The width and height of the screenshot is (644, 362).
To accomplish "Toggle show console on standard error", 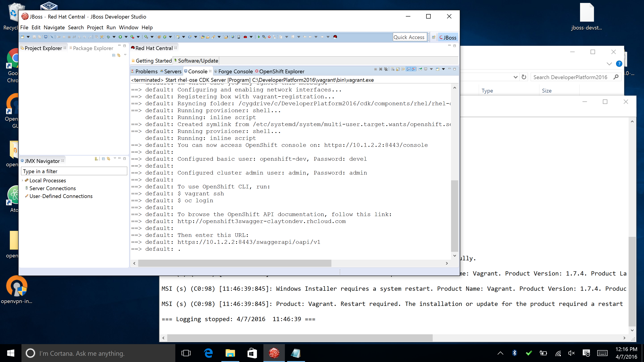I will pyautogui.click(x=414, y=69).
